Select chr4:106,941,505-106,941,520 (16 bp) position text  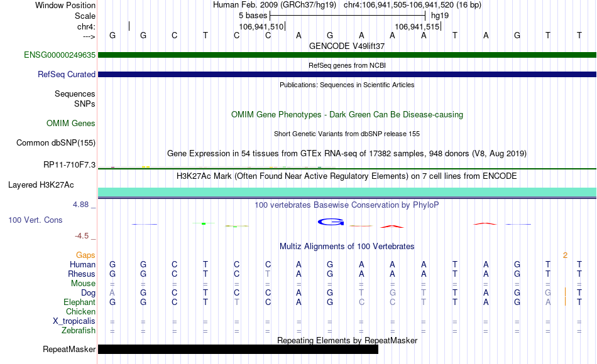[412, 5]
